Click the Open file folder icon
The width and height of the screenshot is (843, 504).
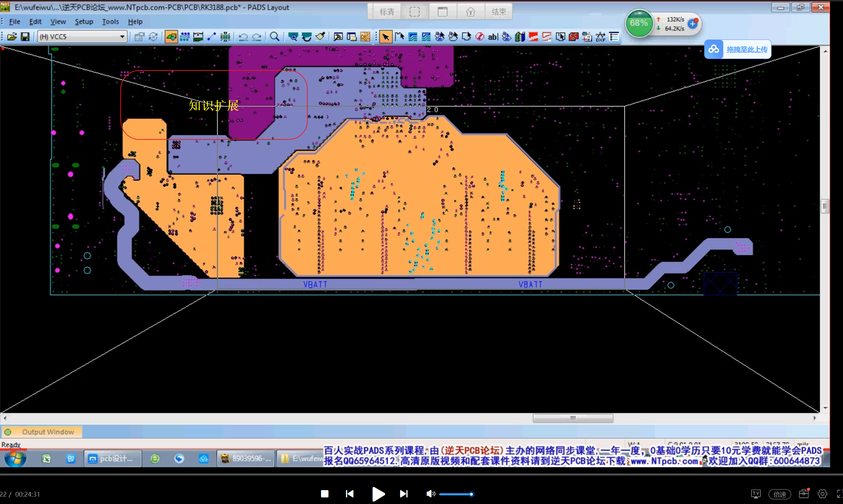click(12, 36)
